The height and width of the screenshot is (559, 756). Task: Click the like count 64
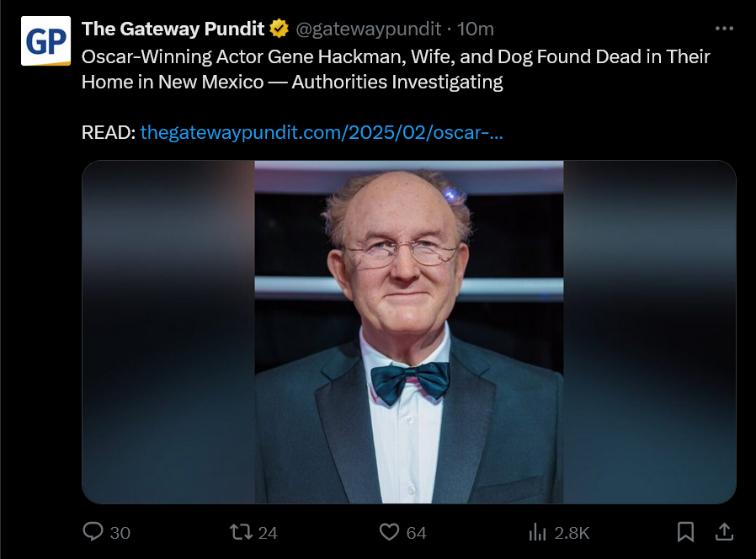(416, 533)
